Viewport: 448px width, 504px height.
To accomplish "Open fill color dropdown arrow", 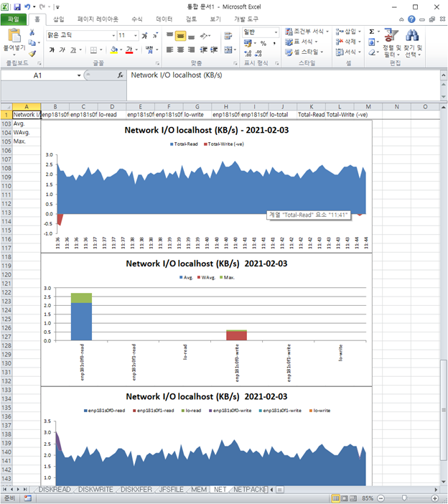I will (121, 50).
